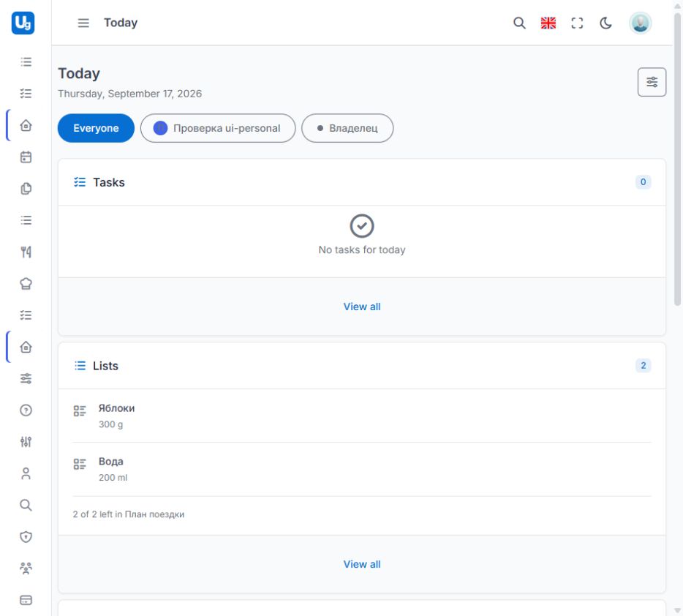Open the Вода list item

point(361,469)
